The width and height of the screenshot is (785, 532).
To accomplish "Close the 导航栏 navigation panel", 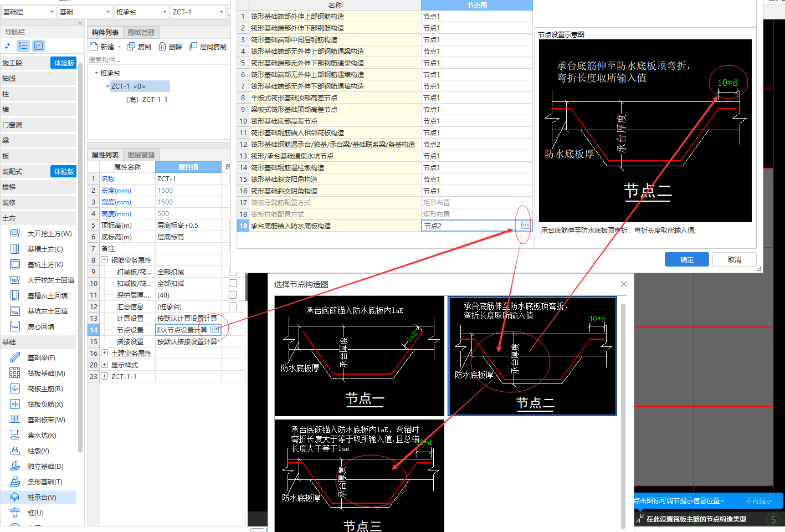I will pos(80,23).
